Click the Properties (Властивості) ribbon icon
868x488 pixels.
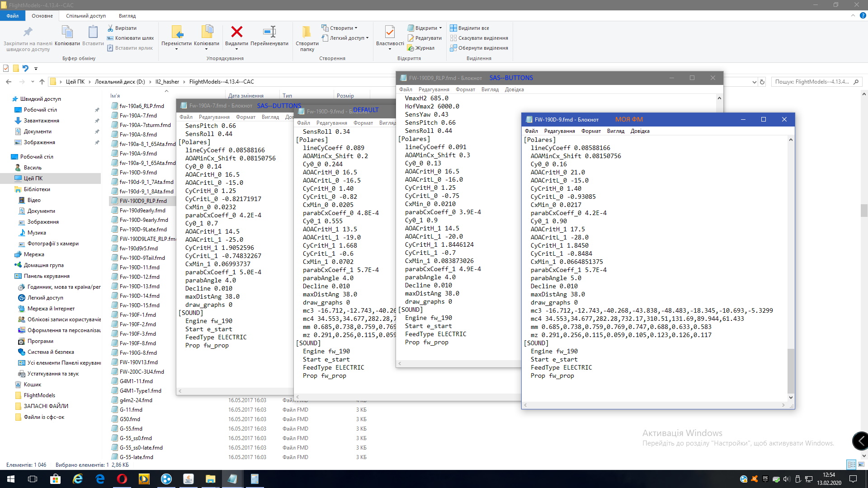390,32
